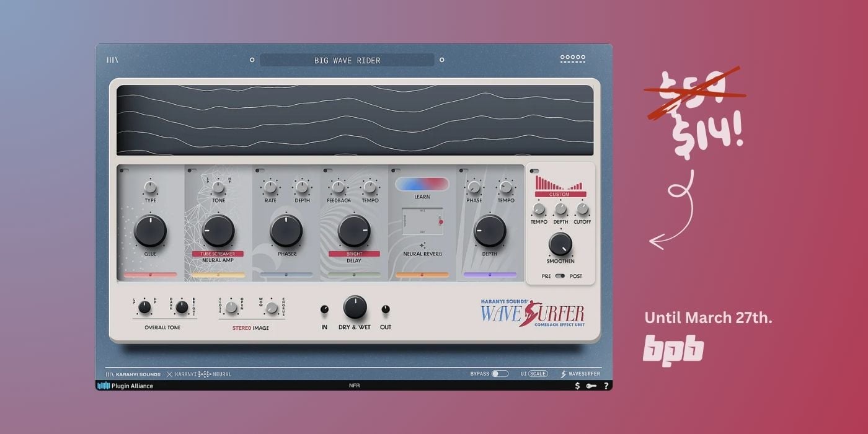Open the Bright delay type selector
The height and width of the screenshot is (434, 868).
(353, 254)
